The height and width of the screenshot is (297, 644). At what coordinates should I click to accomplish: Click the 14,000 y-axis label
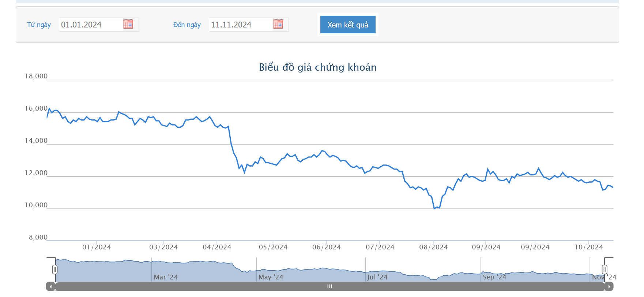36,141
